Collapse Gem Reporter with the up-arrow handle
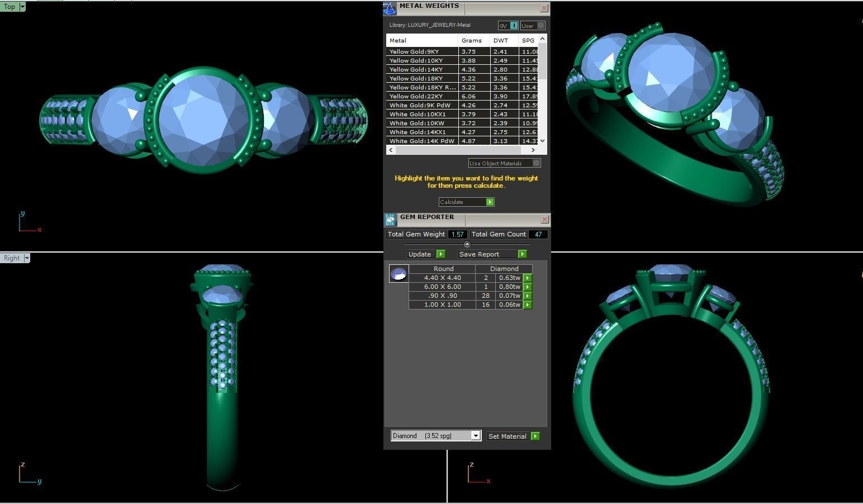Screen dimensions: 863x504 click(x=467, y=244)
